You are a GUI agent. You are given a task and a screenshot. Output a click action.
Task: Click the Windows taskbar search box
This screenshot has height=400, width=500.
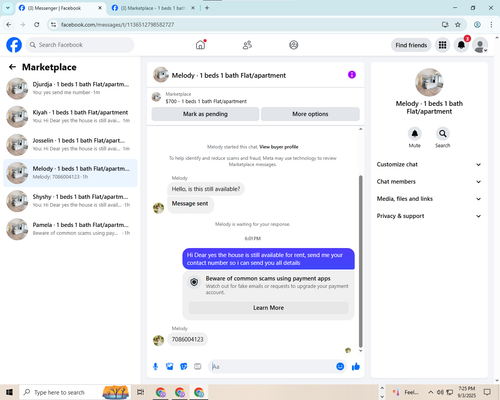click(x=59, y=392)
